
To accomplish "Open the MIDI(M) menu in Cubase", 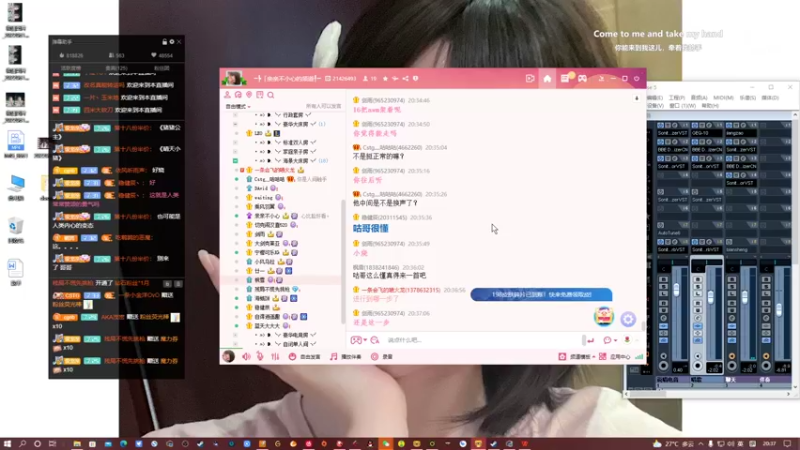I will (723, 97).
